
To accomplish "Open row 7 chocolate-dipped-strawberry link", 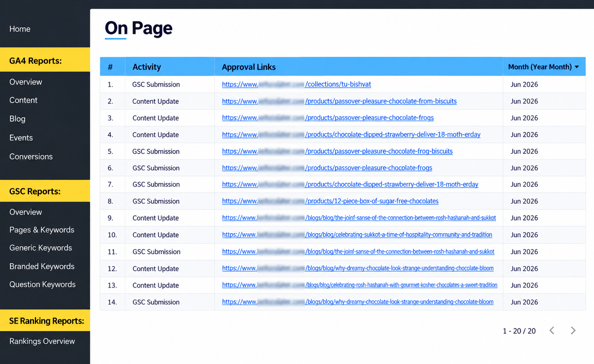I will (350, 184).
